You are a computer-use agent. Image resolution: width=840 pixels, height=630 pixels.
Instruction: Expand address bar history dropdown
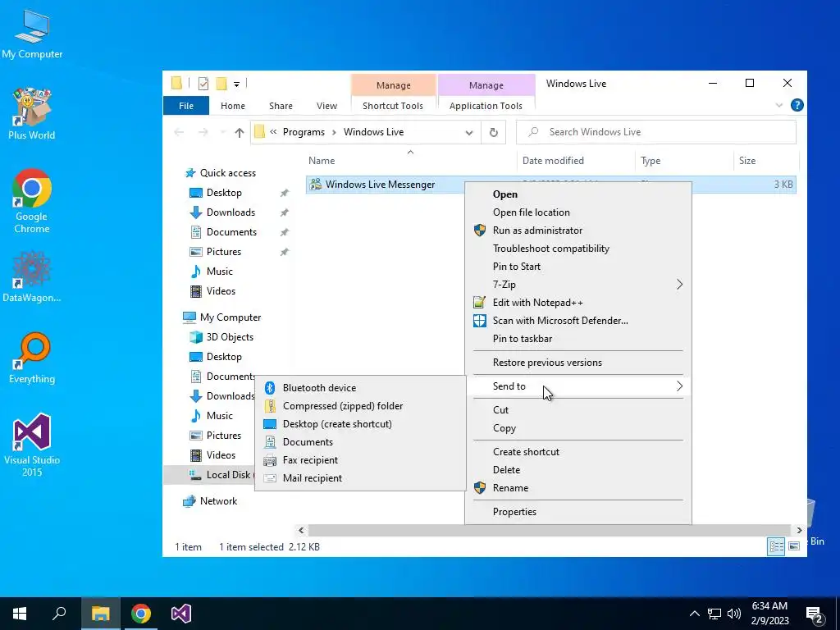click(469, 132)
